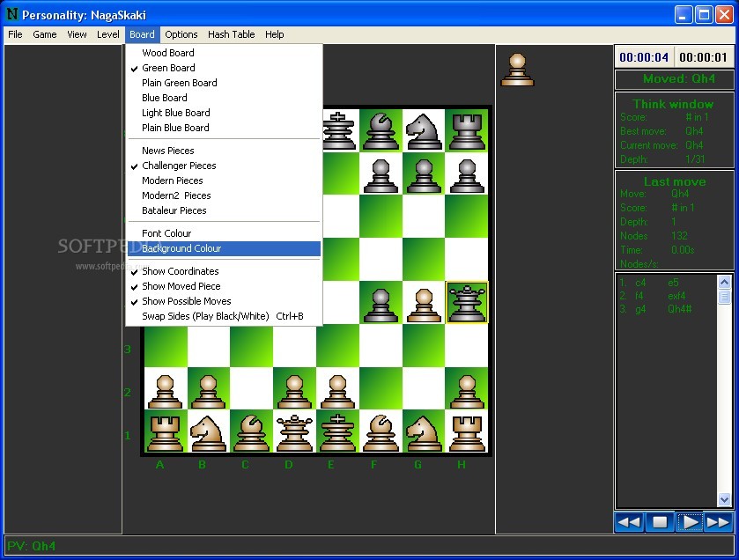This screenshot has width=739, height=560.
Task: Select the black bishop on F8
Action: pyautogui.click(x=381, y=130)
